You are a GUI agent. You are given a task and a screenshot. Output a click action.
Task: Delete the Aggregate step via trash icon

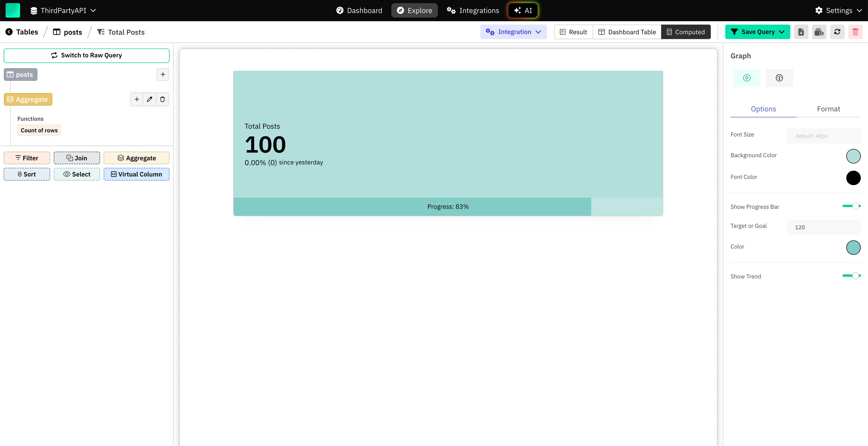coord(163,99)
